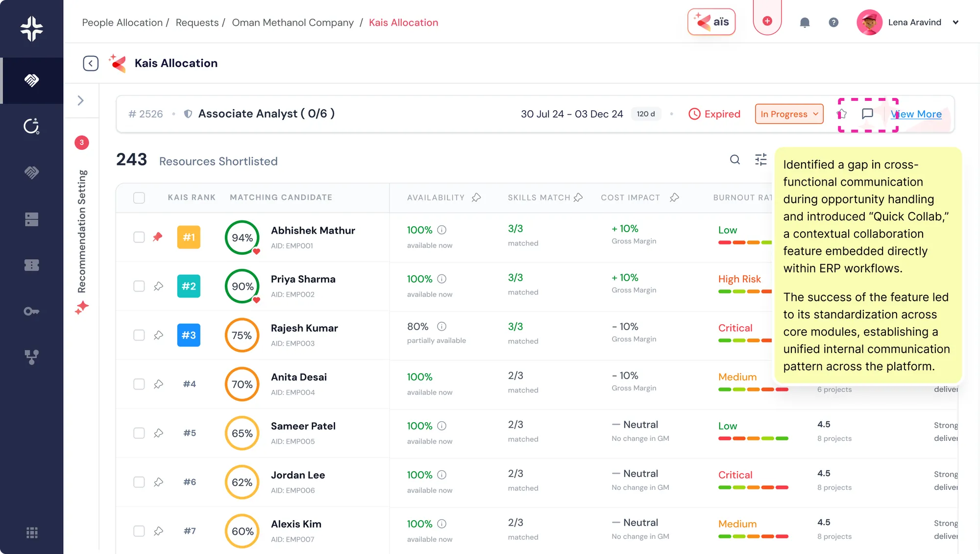Select Priya Sharma's checkbox
Image resolution: width=980 pixels, height=554 pixels.
(139, 286)
